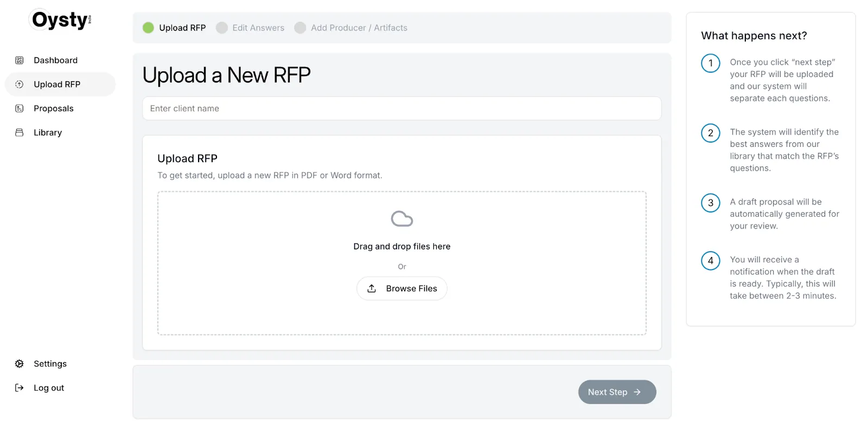Screen dimensions: 868x431
Task: Click the step 4 circle in What happens next
Action: click(x=711, y=261)
